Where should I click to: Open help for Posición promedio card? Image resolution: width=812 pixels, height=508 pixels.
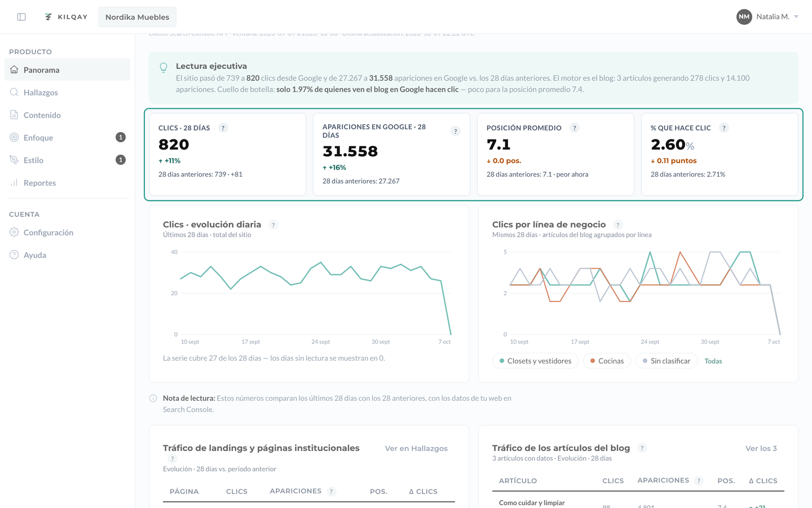pos(575,128)
